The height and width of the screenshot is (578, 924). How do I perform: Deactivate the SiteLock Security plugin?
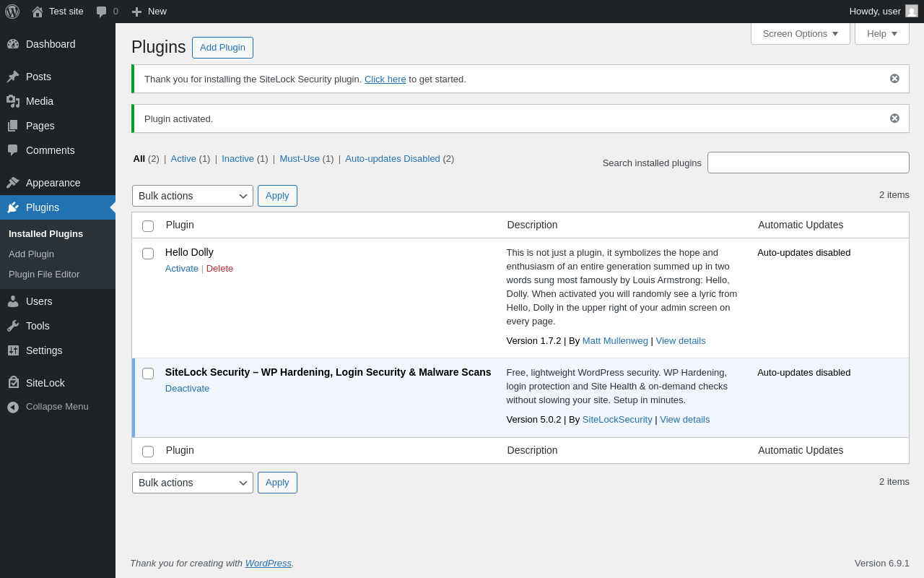187,389
